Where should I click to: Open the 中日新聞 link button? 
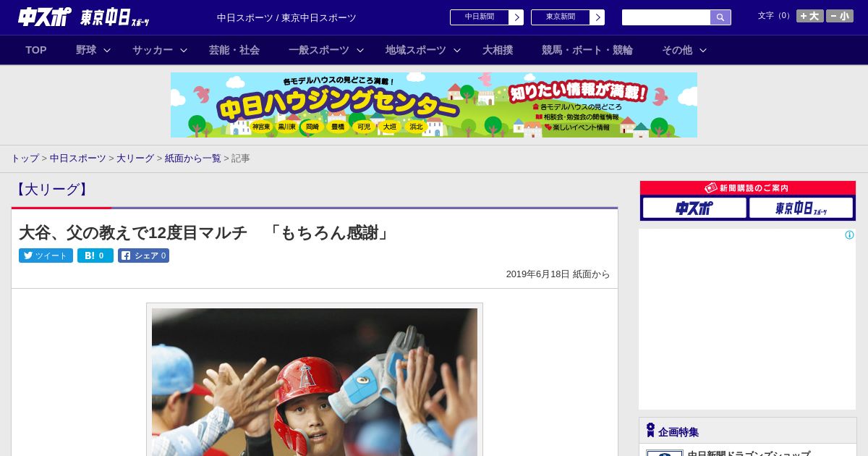tap(480, 17)
